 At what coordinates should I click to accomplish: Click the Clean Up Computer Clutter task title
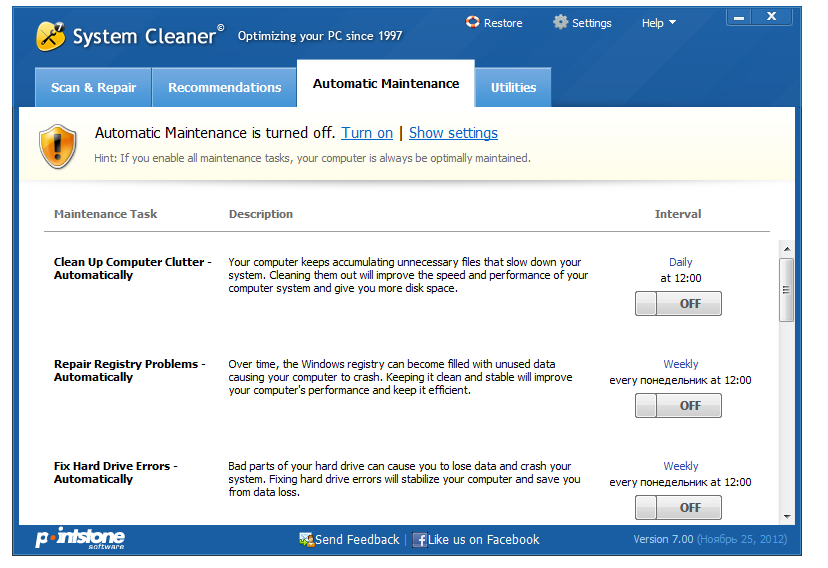tap(133, 268)
